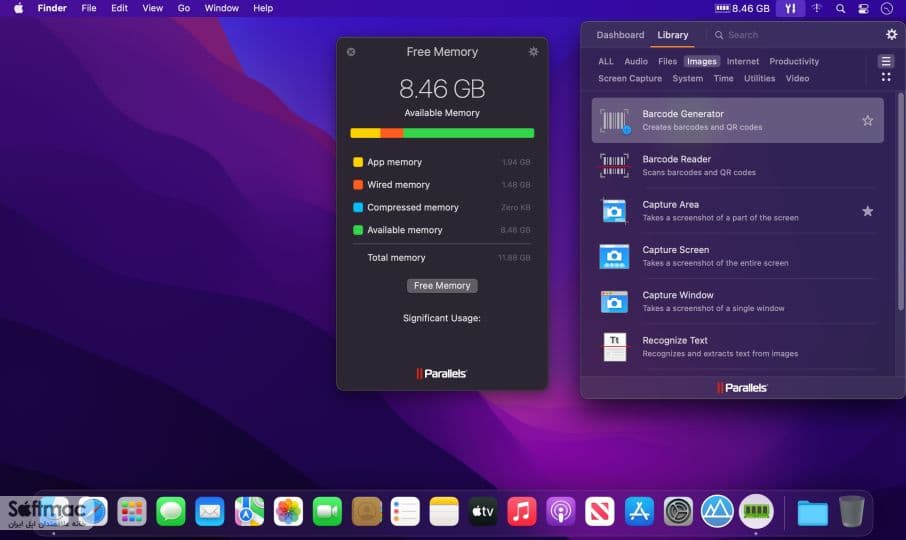Filter library by Internet category
This screenshot has height=540, width=906.
[x=742, y=61]
